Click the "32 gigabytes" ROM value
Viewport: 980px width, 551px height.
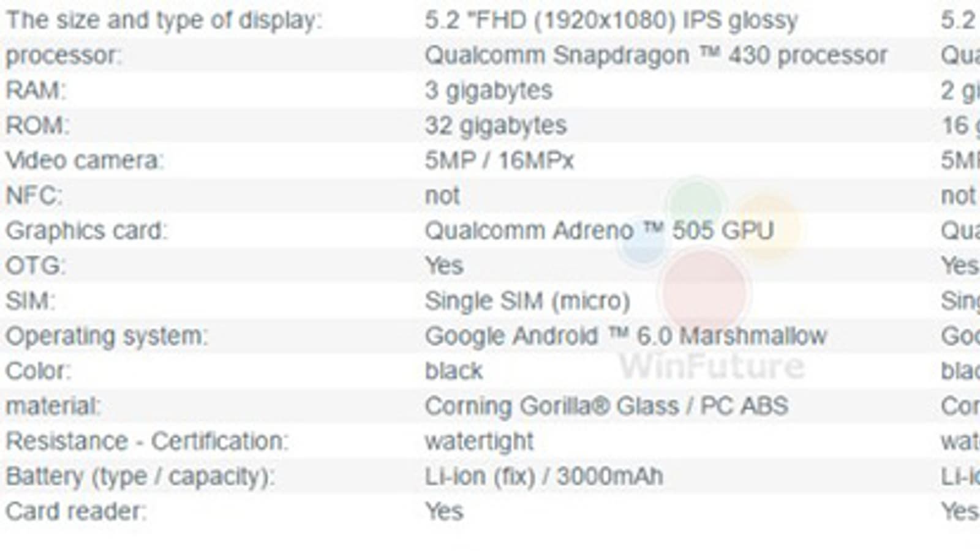point(496,126)
